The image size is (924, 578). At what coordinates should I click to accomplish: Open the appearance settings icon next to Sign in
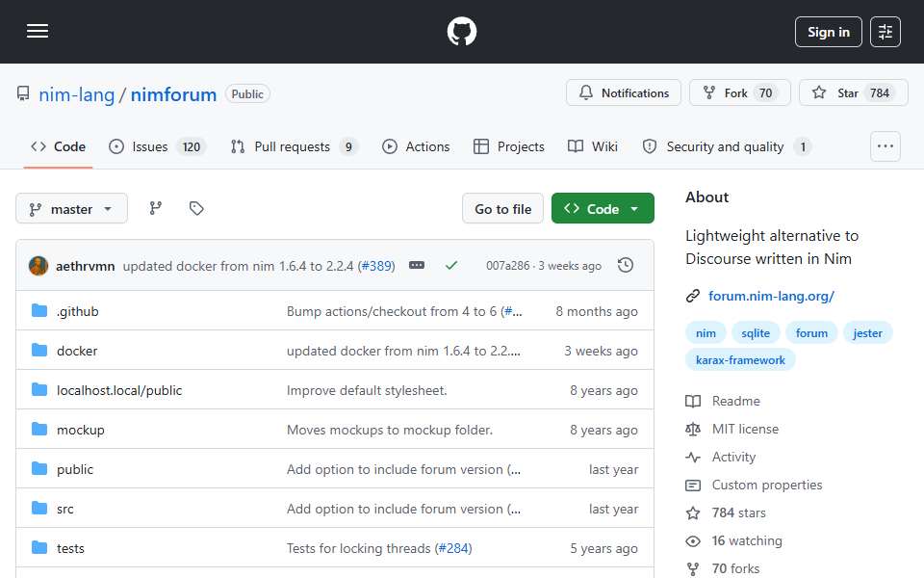click(x=885, y=32)
